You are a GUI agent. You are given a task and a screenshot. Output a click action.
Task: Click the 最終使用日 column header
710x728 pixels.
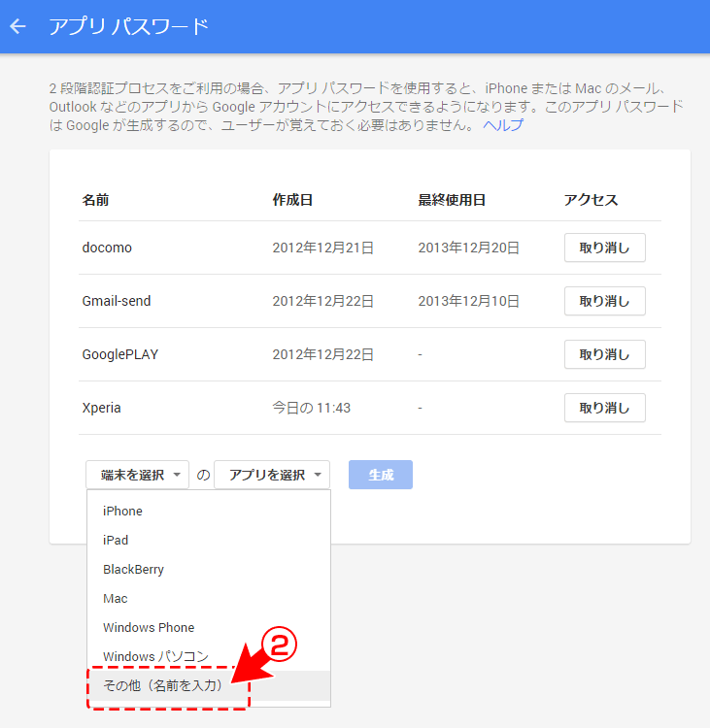pyautogui.click(x=452, y=200)
